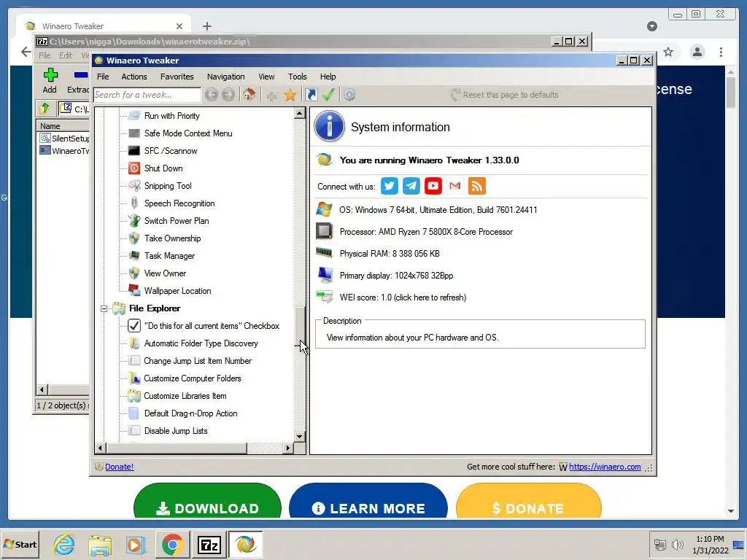The width and height of the screenshot is (747, 560).
Task: Open Windows Explorer folder in taskbar
Action: tap(99, 544)
